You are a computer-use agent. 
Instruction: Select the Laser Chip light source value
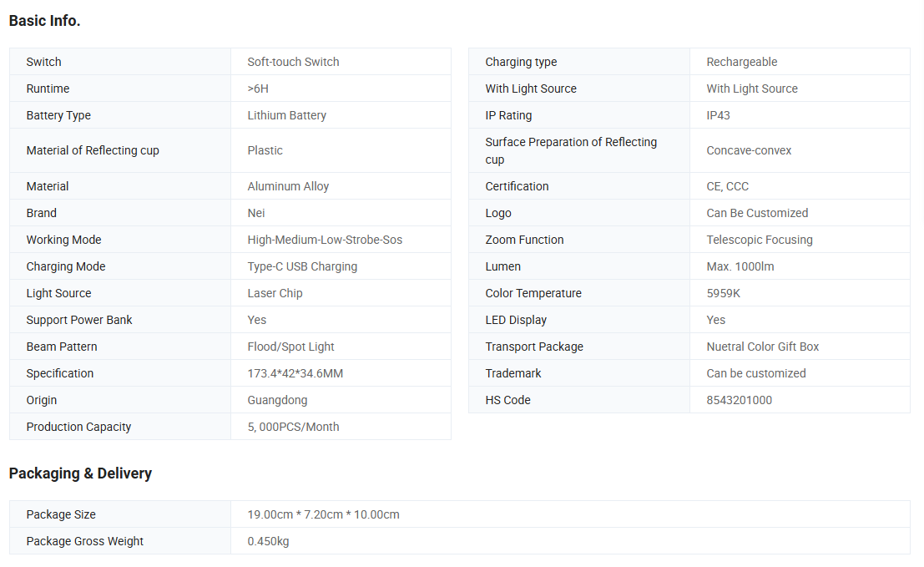pos(275,293)
